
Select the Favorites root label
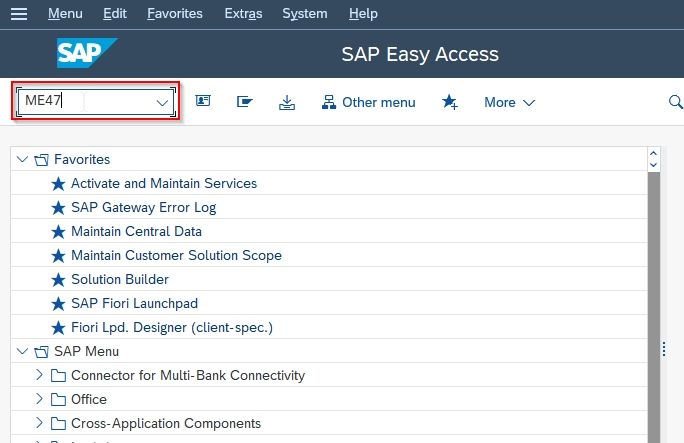tap(82, 160)
